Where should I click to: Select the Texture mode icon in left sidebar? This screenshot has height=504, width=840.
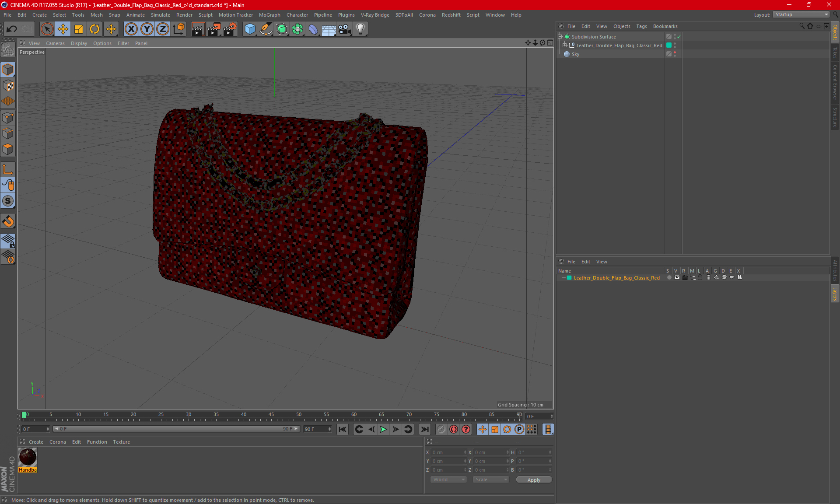(8, 86)
